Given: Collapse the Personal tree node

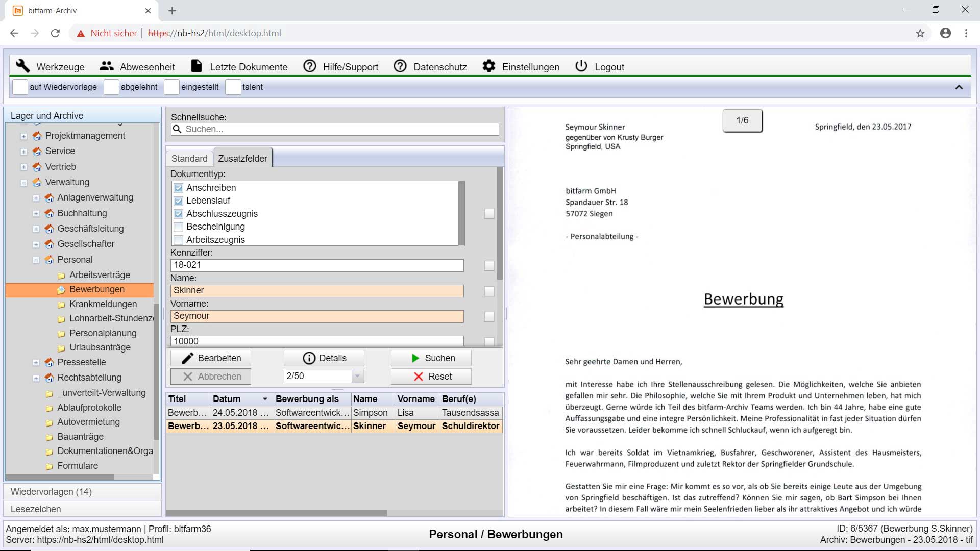Looking at the screenshot, I should (36, 260).
